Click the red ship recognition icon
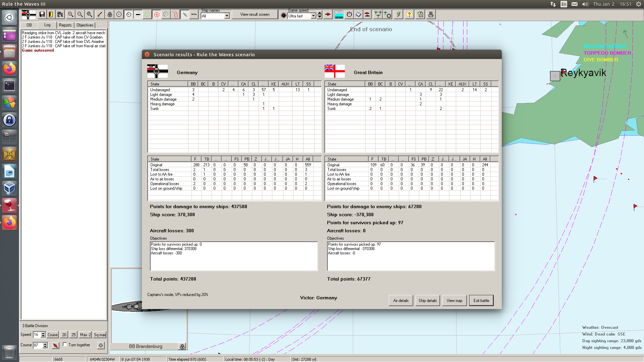 click(368, 14)
